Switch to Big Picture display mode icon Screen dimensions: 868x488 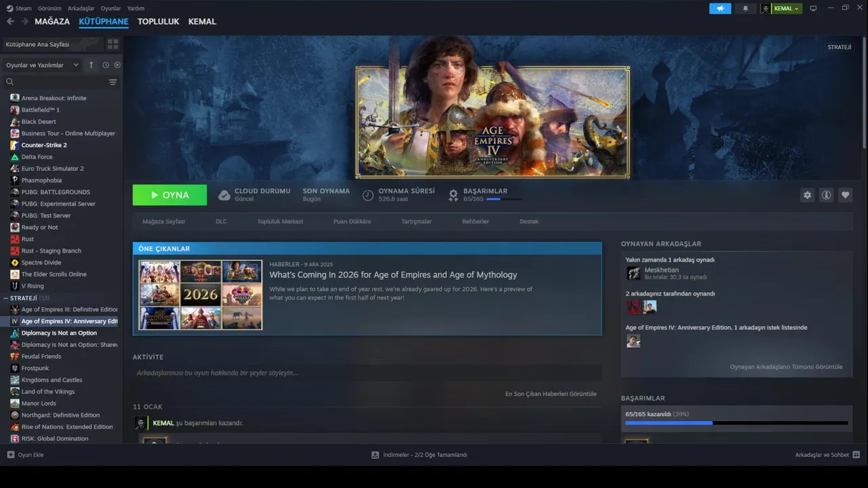tap(813, 8)
